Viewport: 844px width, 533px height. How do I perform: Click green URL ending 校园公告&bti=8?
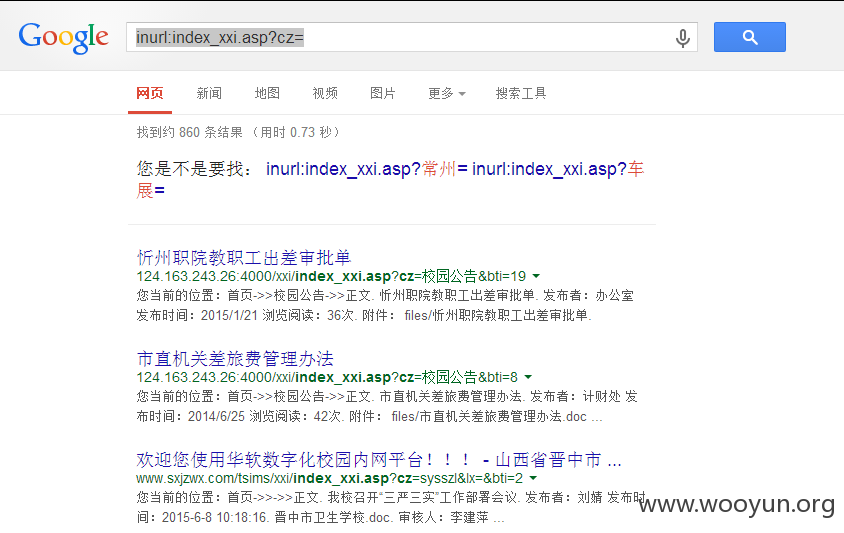pyautogui.click(x=327, y=377)
